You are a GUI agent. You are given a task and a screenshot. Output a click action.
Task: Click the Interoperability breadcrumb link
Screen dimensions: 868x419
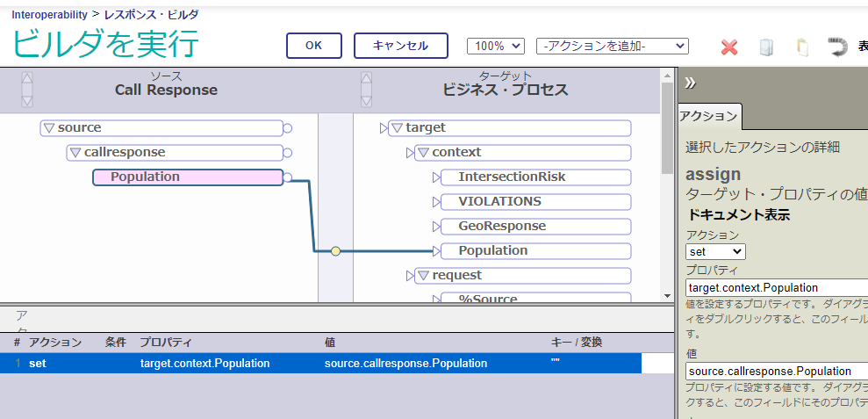click(x=49, y=15)
